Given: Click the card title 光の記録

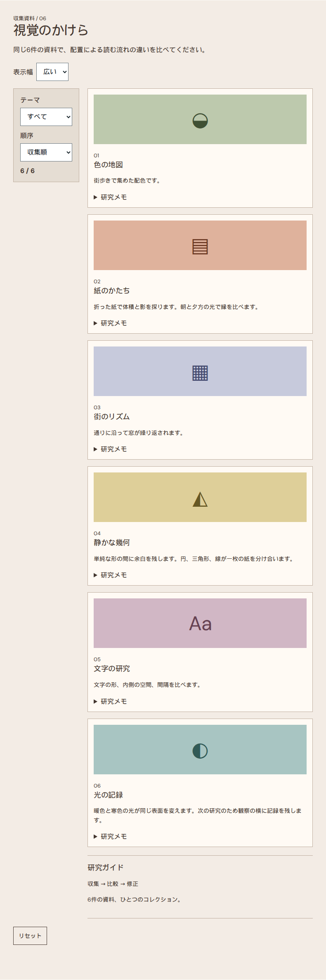Looking at the screenshot, I should pos(108,795).
